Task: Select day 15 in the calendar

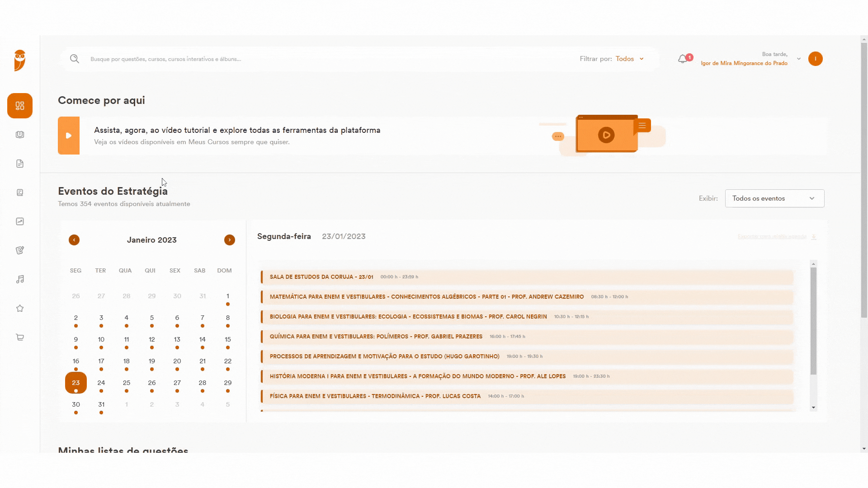Action: point(228,340)
